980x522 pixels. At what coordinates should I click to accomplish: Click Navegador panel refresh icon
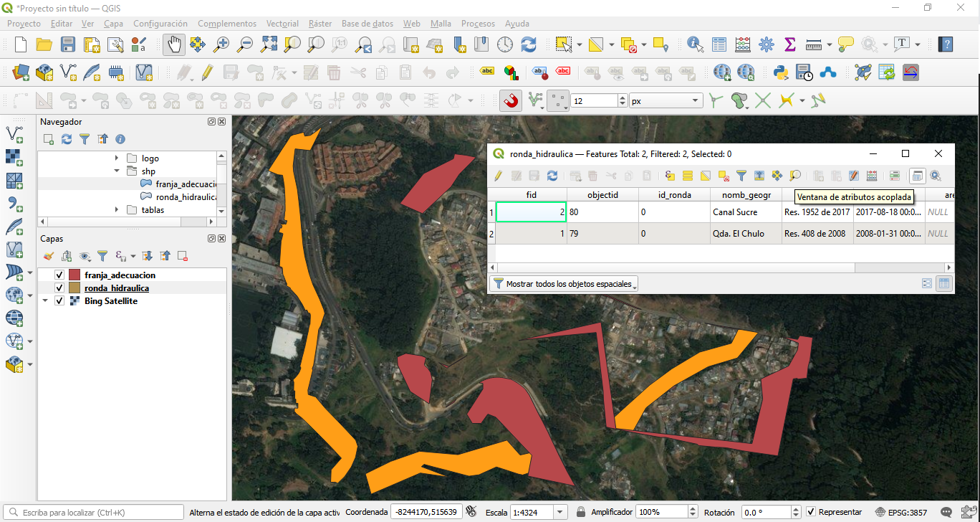click(67, 139)
